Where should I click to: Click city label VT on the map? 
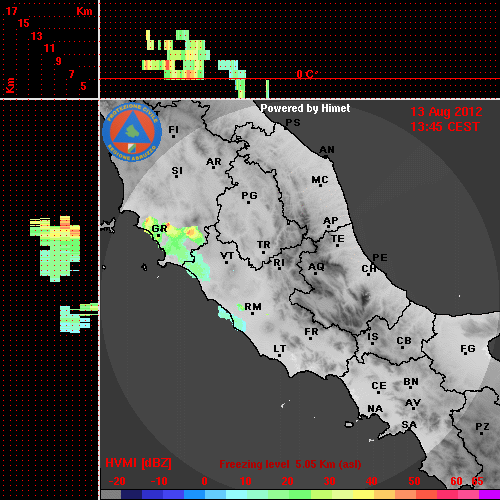[x=227, y=256]
